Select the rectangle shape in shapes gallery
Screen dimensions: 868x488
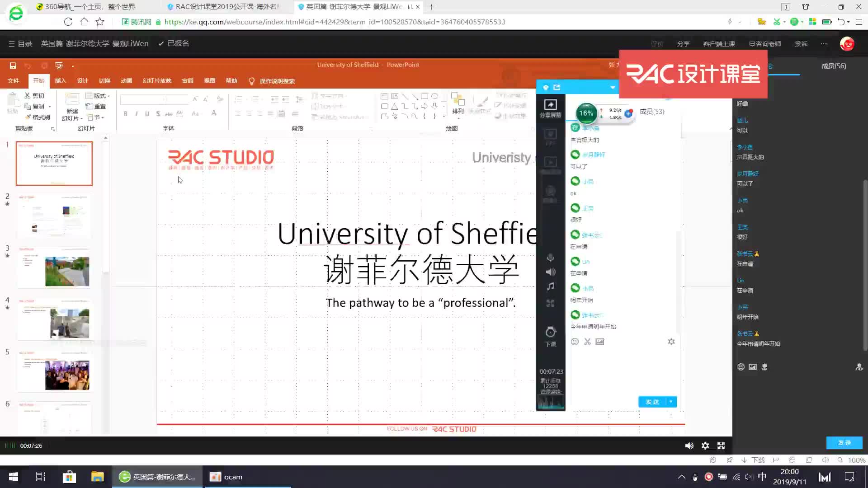click(x=425, y=96)
